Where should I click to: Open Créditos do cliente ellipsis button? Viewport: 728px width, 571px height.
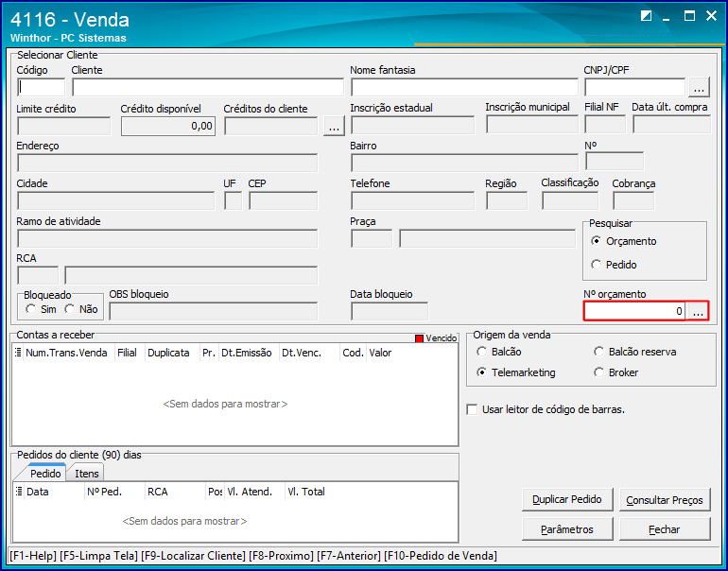click(x=335, y=127)
